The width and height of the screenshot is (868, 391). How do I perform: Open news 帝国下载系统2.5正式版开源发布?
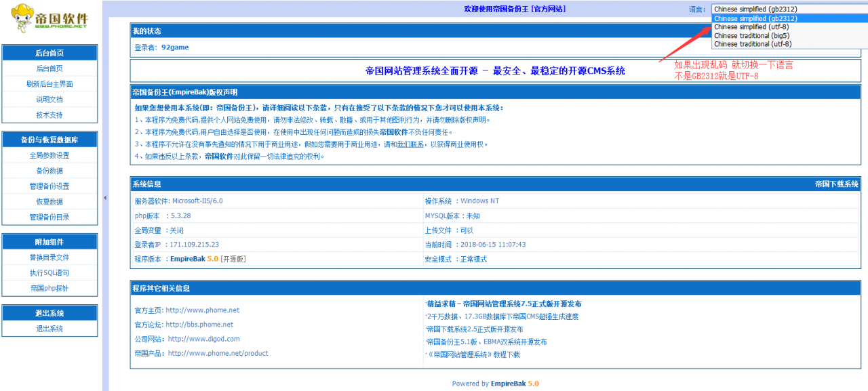click(x=475, y=329)
